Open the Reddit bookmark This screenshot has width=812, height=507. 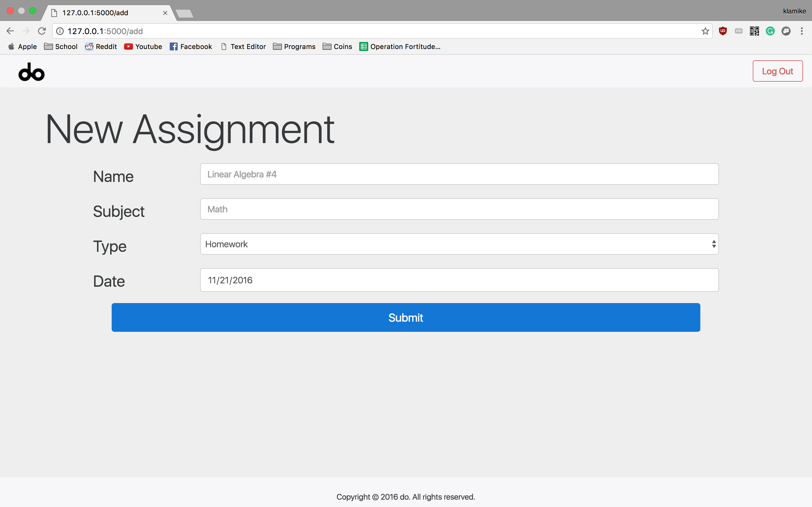101,46
